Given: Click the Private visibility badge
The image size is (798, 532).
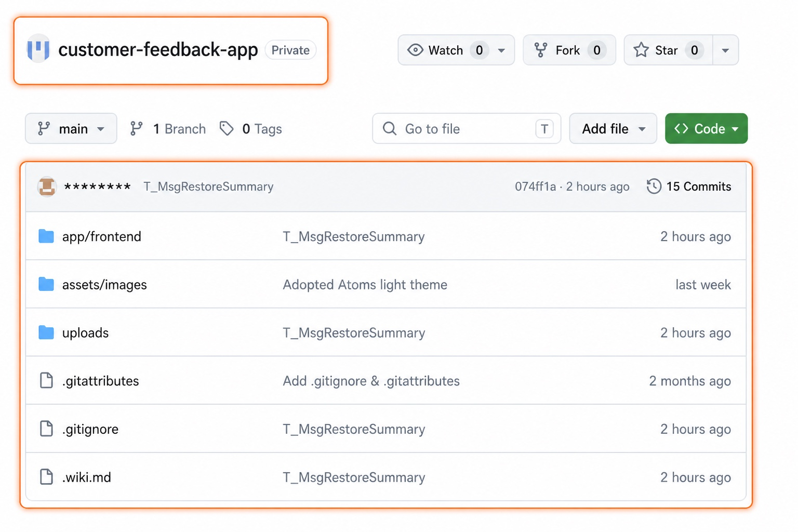Looking at the screenshot, I should 290,50.
